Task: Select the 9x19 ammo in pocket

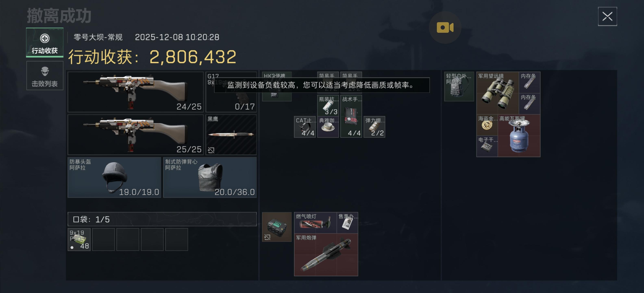Action: pos(79,239)
